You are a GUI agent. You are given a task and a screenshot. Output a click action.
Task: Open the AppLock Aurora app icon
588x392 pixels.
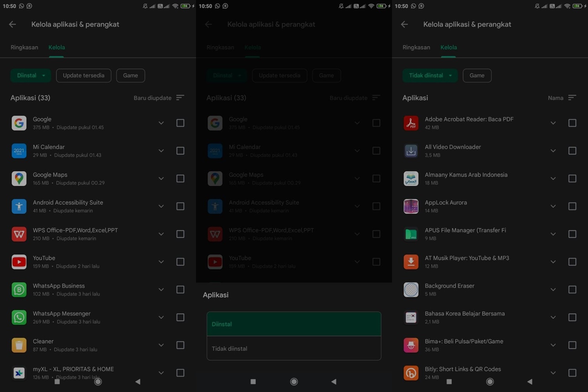click(411, 206)
